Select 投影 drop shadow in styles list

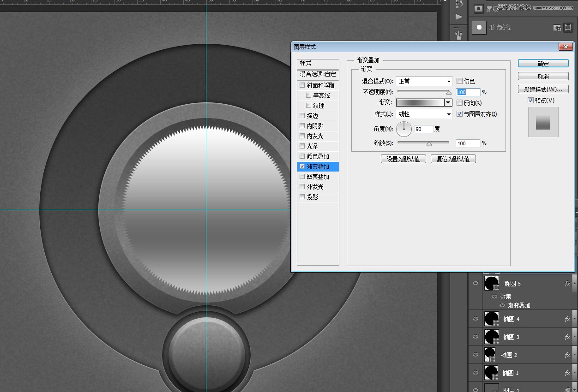point(313,197)
